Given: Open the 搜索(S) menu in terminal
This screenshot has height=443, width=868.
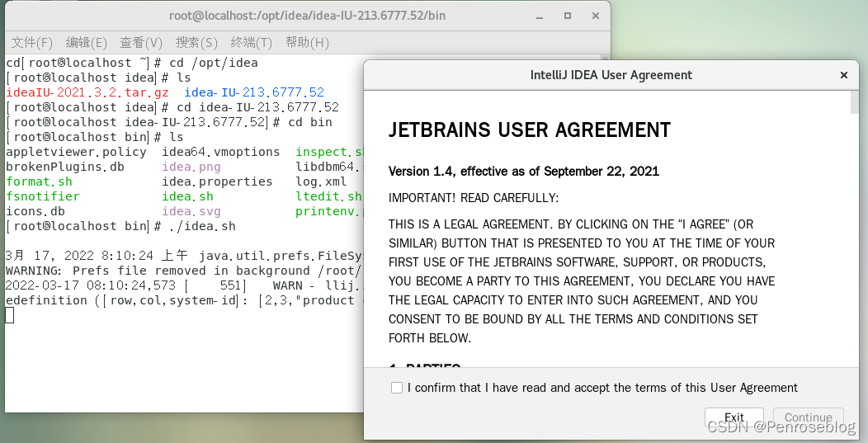Looking at the screenshot, I should point(196,43).
